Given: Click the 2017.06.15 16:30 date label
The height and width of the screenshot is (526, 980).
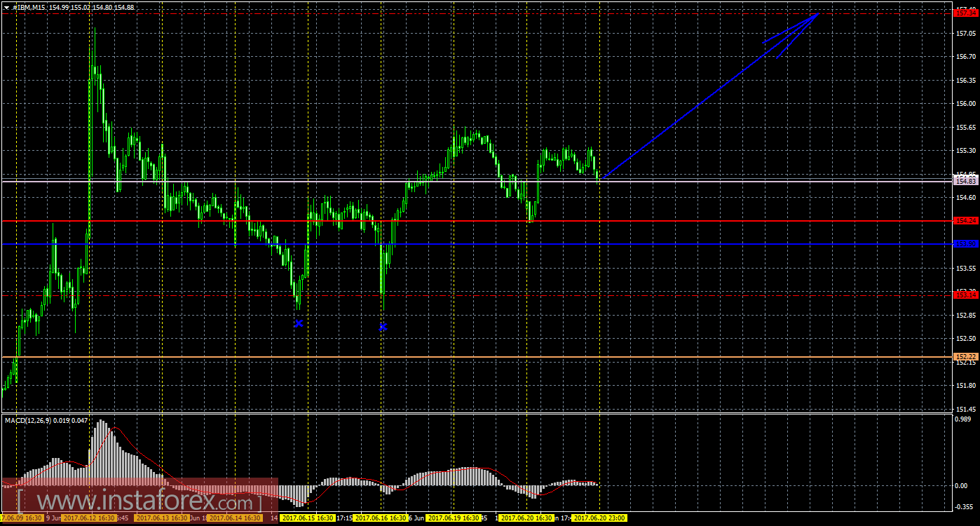Looking at the screenshot, I should click(x=308, y=518).
